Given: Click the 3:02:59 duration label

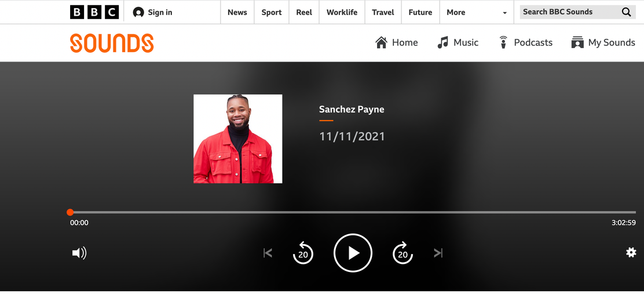Looking at the screenshot, I should (x=624, y=223).
